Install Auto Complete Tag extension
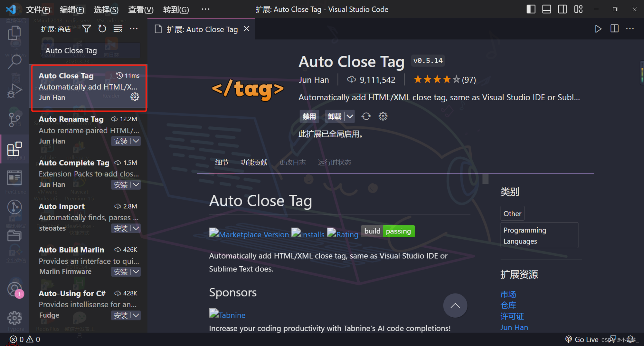Image resolution: width=644 pixels, height=346 pixels. tap(121, 185)
